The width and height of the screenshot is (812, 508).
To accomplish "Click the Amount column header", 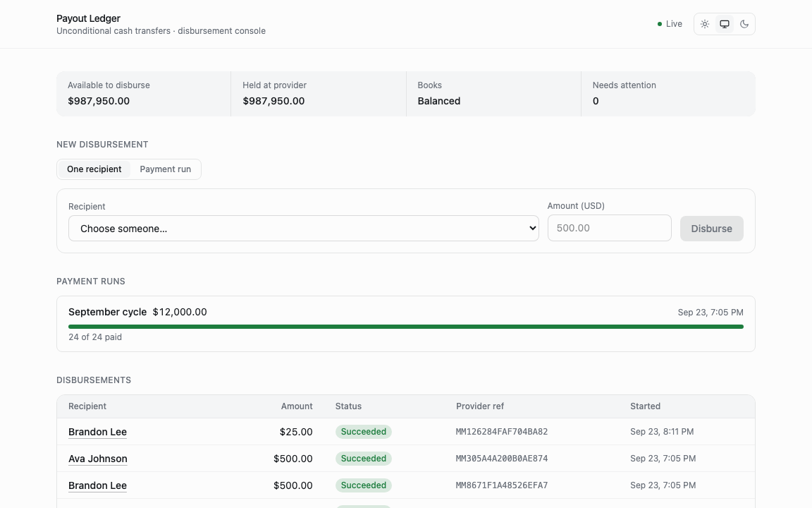I will pyautogui.click(x=297, y=406).
